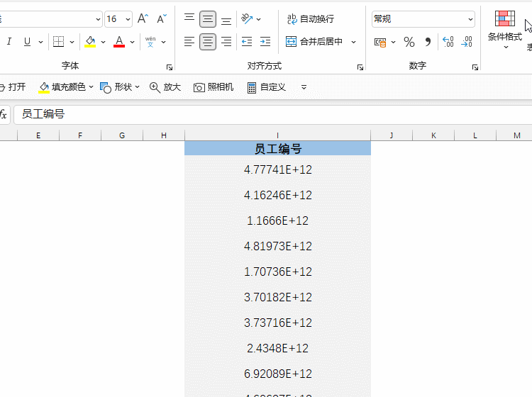
Task: Open the camera (照相机) tool
Action: (x=214, y=87)
